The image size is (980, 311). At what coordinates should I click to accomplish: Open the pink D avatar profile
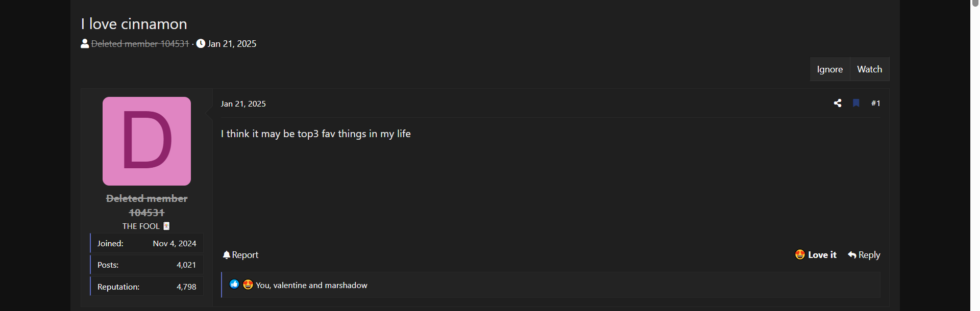pyautogui.click(x=146, y=141)
